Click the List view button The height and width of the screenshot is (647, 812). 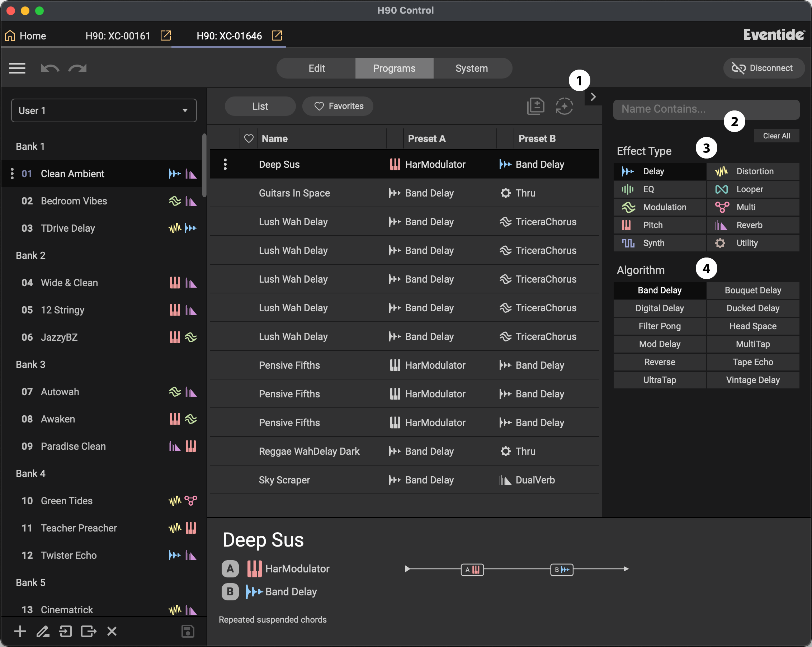click(260, 106)
